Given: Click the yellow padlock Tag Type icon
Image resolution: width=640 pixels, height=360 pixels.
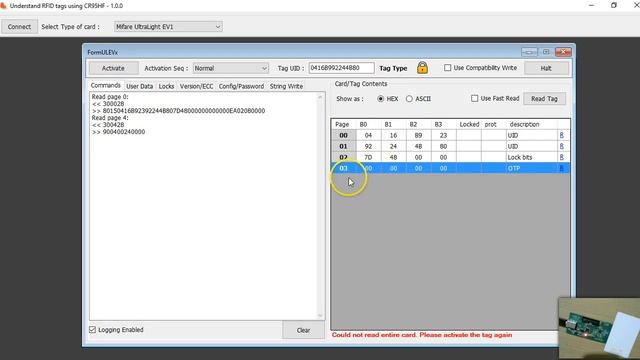Looking at the screenshot, I should (422, 67).
